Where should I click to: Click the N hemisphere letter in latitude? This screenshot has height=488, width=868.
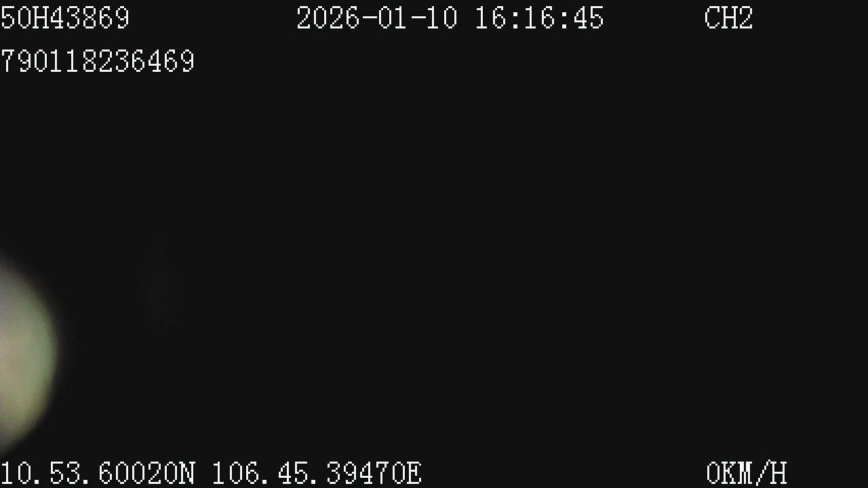pos(188,473)
